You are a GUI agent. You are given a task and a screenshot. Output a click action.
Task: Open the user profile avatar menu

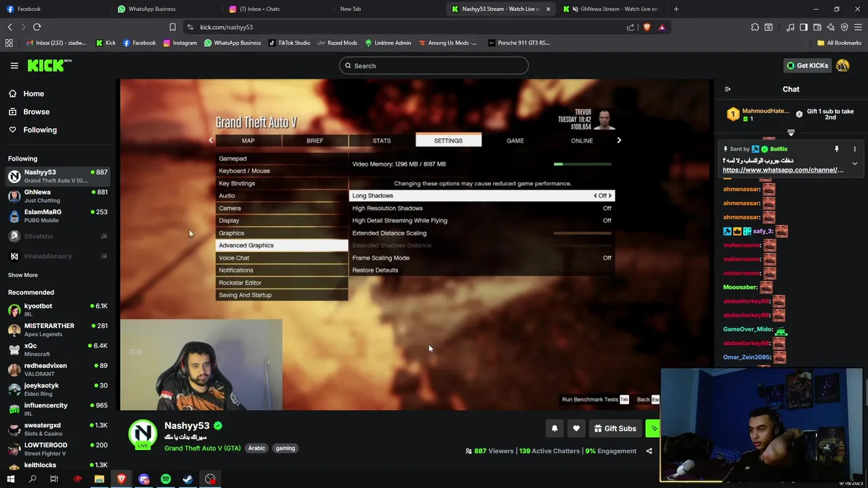pos(842,66)
